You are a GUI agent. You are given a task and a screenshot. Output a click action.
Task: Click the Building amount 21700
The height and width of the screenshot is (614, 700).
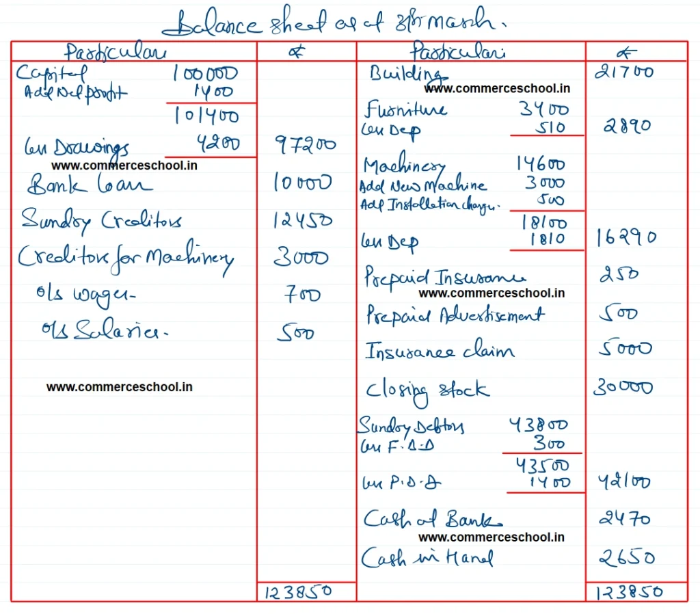[x=623, y=72]
